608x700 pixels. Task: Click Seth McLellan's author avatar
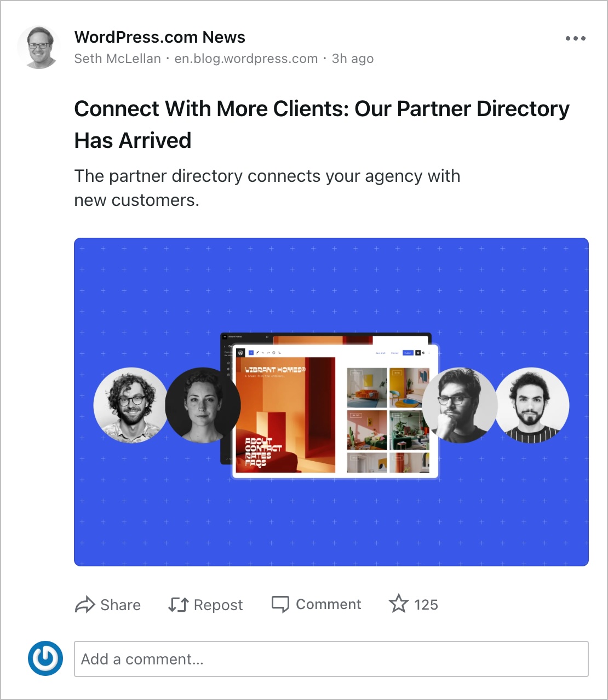(38, 47)
